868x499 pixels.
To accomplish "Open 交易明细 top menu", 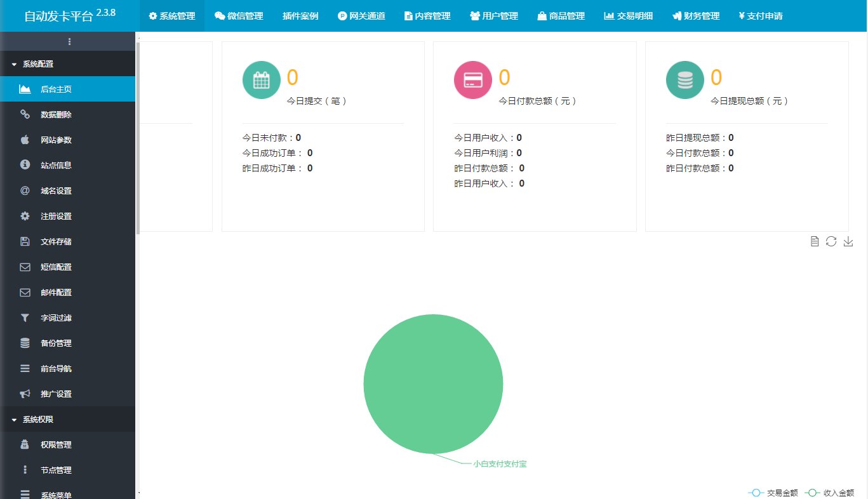I will click(628, 16).
